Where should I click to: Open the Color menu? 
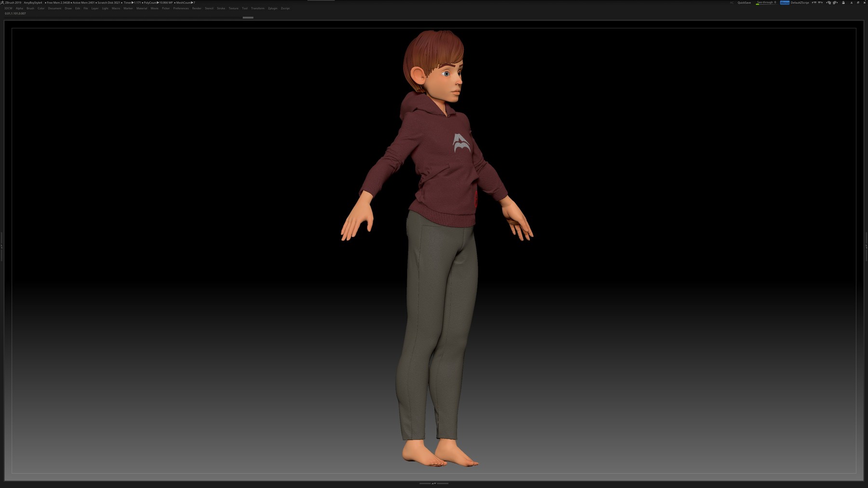tap(41, 8)
